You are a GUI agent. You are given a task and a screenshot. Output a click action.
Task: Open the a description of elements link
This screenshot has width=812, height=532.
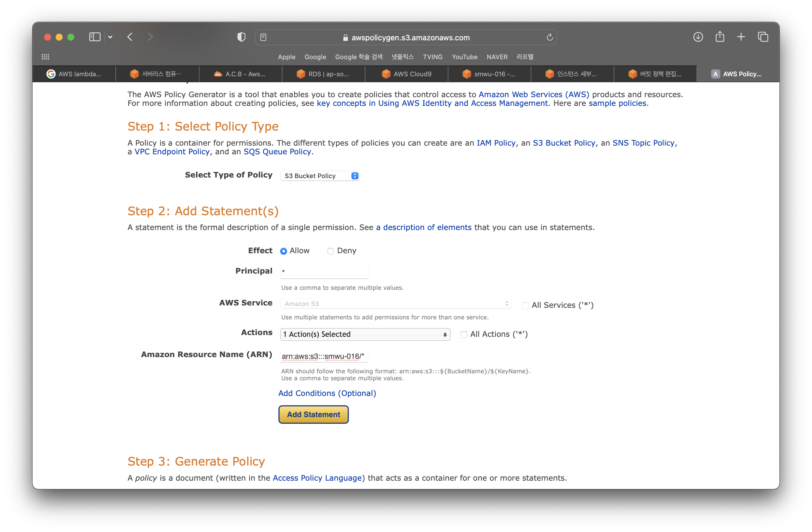(424, 227)
